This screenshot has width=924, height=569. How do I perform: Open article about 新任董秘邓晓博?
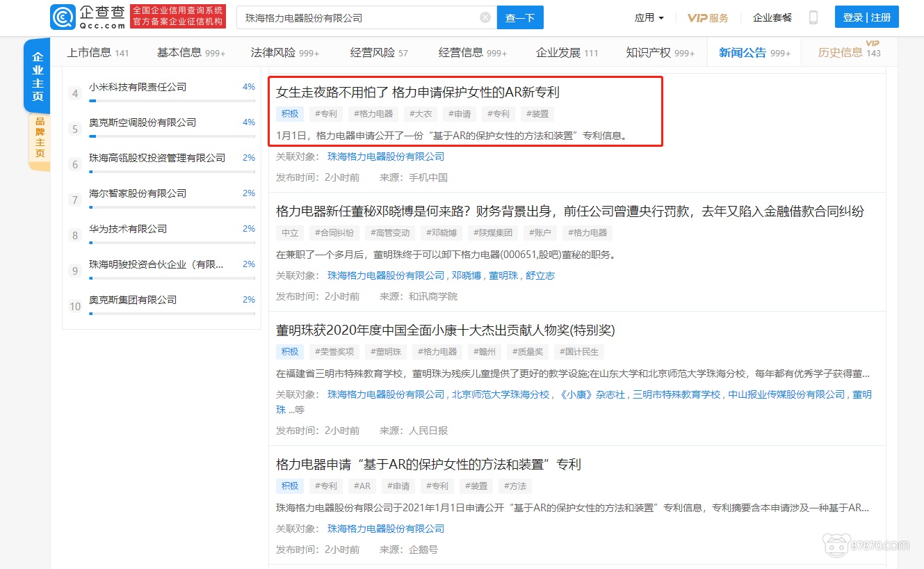tap(570, 211)
